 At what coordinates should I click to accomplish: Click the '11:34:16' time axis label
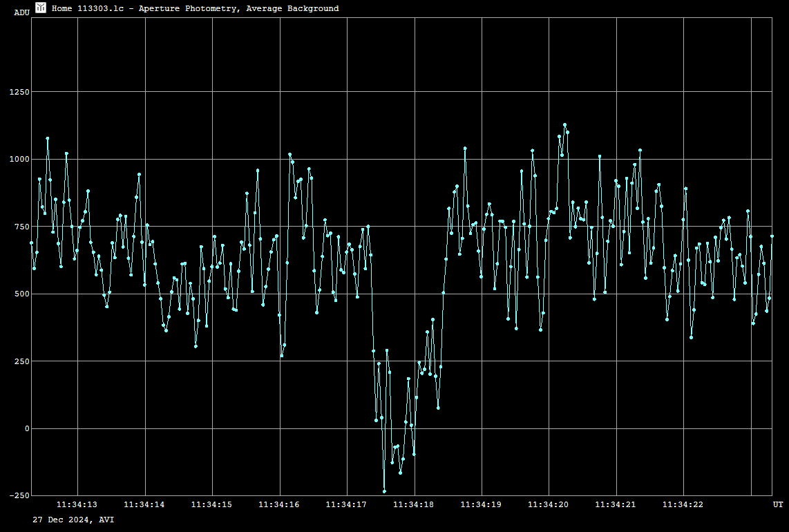pyautogui.click(x=279, y=504)
